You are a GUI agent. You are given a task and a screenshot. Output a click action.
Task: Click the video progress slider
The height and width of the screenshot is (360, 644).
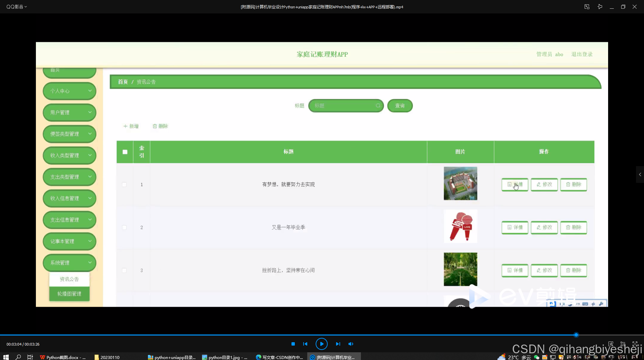pos(576,335)
